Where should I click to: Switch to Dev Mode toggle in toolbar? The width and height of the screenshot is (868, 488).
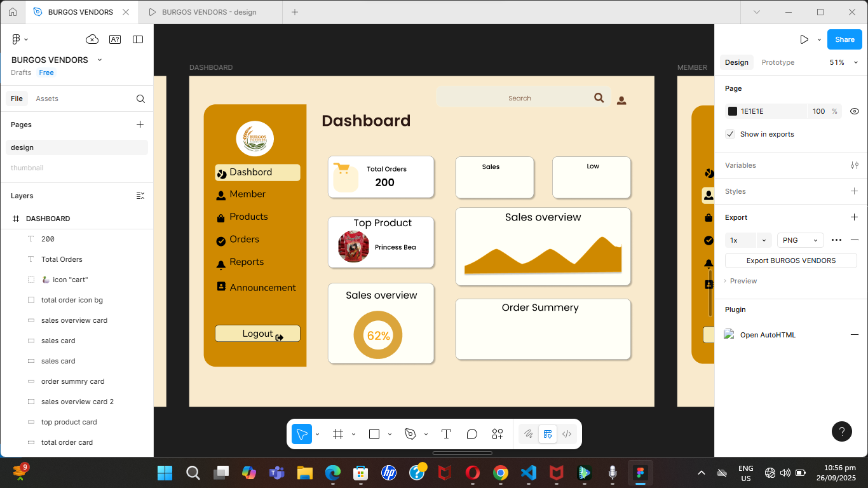[x=567, y=434]
